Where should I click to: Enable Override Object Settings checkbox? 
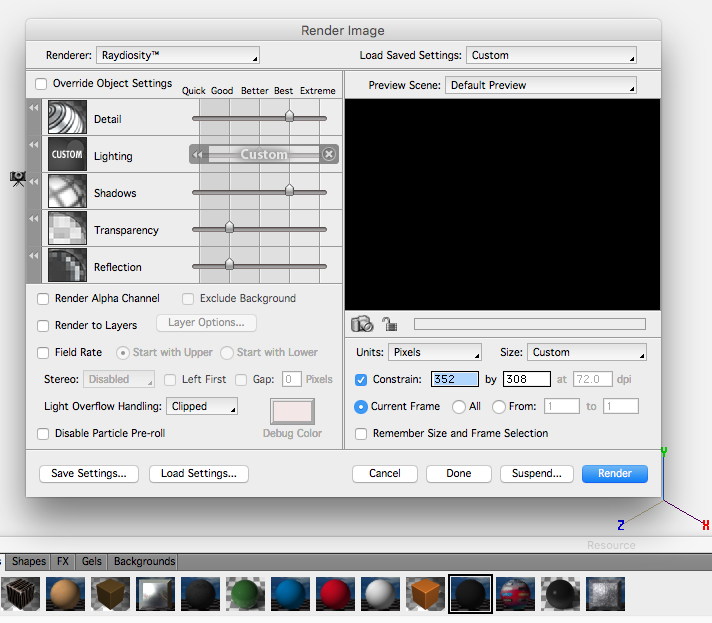tap(41, 84)
